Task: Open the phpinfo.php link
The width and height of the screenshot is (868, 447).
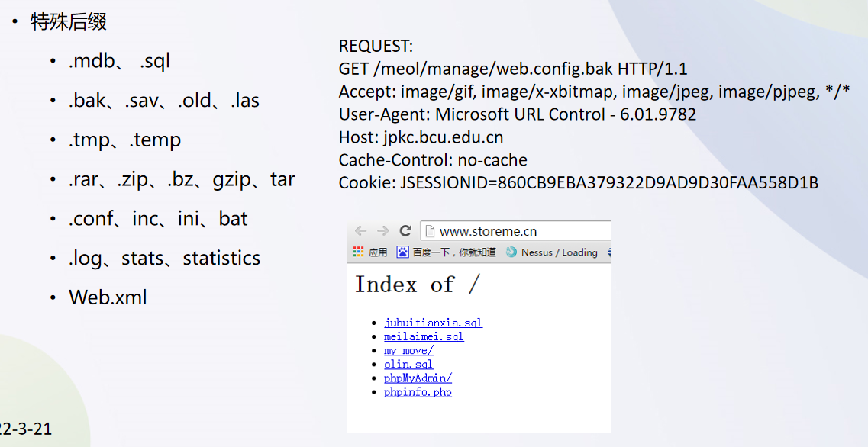Action: (418, 391)
